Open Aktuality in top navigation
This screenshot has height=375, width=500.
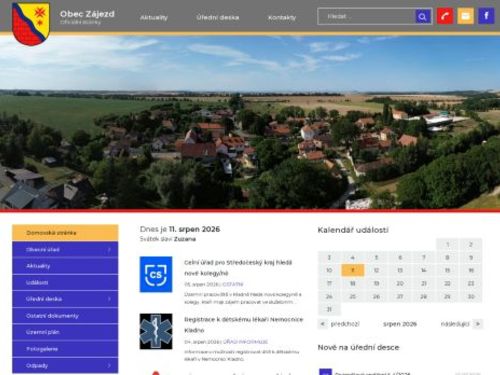tap(154, 17)
